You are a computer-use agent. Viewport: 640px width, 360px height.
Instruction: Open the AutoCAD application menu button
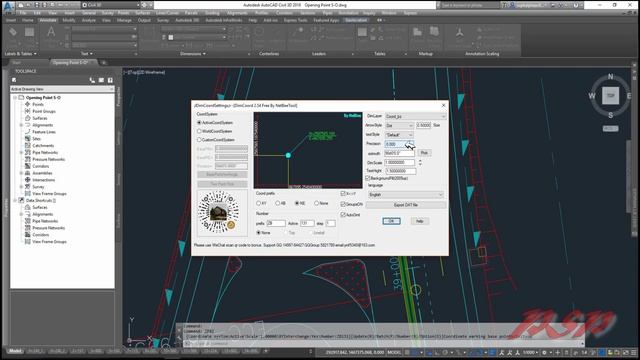pyautogui.click(x=8, y=7)
